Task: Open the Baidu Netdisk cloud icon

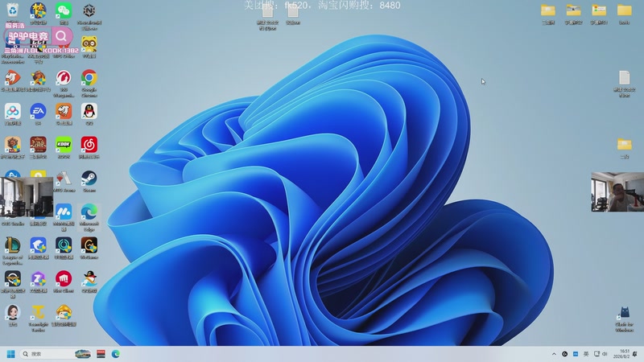Action: coord(13,111)
